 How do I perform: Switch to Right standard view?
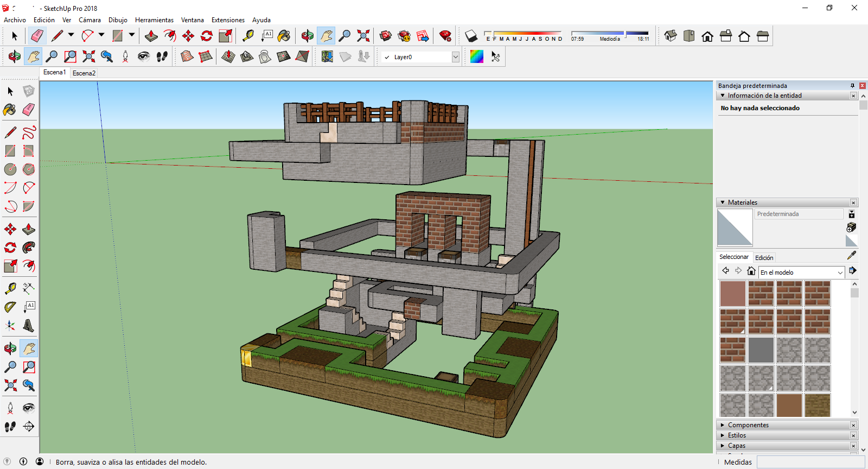(x=726, y=36)
